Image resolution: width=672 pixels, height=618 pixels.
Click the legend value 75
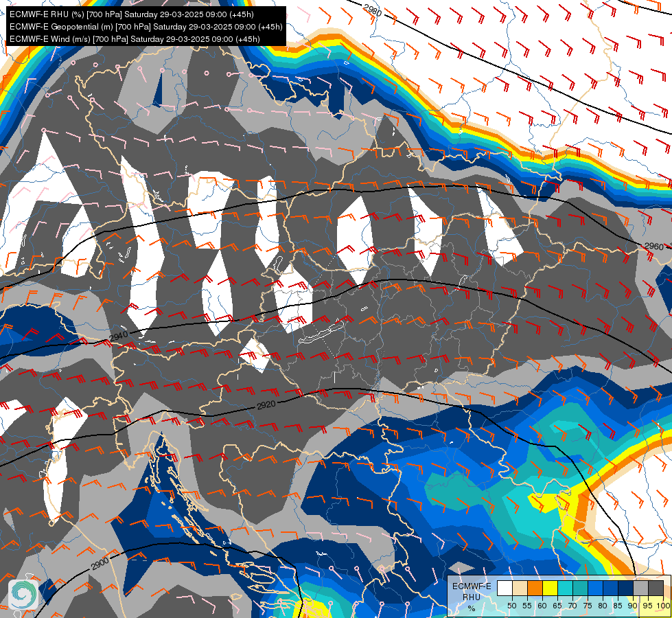click(588, 606)
